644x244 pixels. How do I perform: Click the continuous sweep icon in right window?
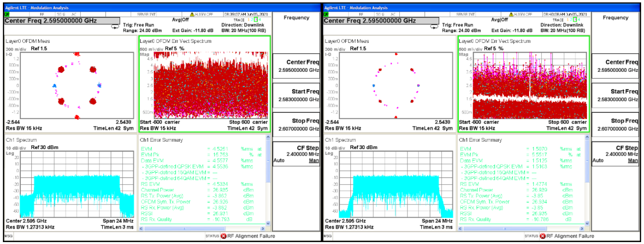(434, 27)
